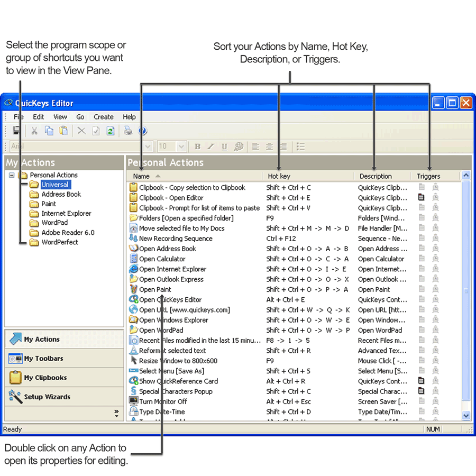Toggle Underline formatting
Screen dimensions: 476x476
pos(224,147)
